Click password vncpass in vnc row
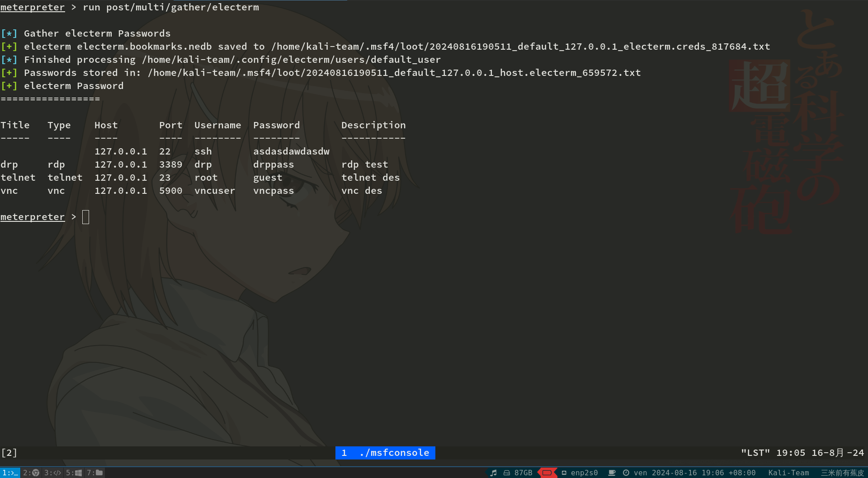868x478 pixels. pos(274,191)
